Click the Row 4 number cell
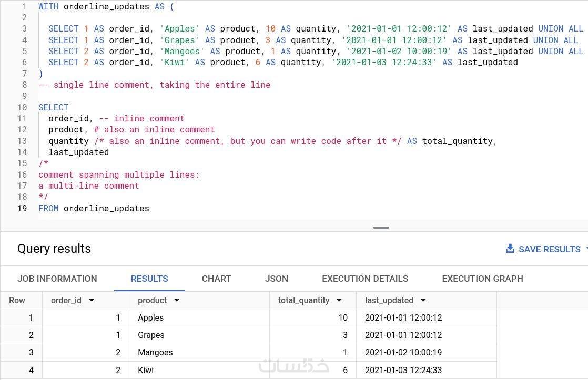Screen dimensions: 588x380 22,370
